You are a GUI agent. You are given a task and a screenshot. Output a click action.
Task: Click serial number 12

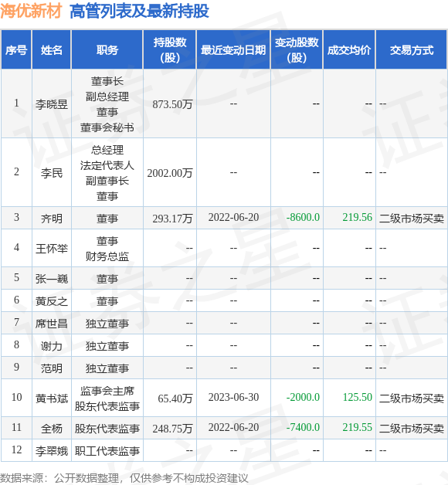pos(16,449)
